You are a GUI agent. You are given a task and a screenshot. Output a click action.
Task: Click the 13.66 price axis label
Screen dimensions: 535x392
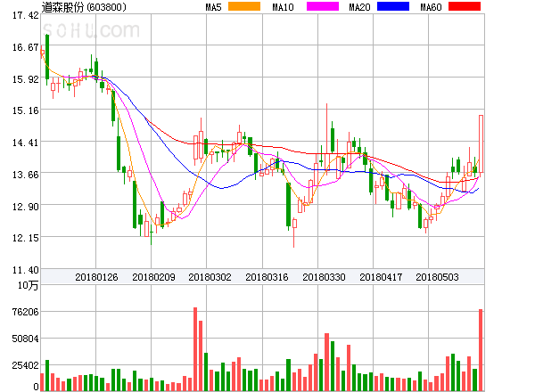[x=26, y=175]
